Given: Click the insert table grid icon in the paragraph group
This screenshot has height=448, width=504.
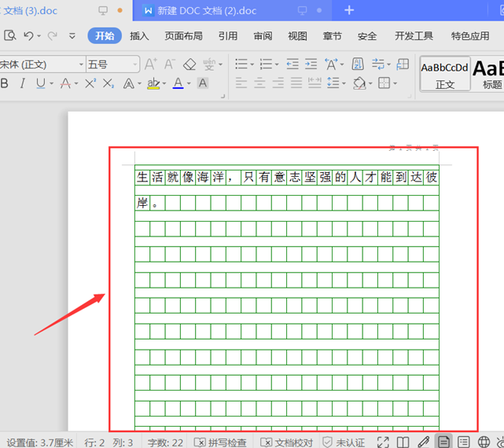Looking at the screenshot, I should 403,64.
